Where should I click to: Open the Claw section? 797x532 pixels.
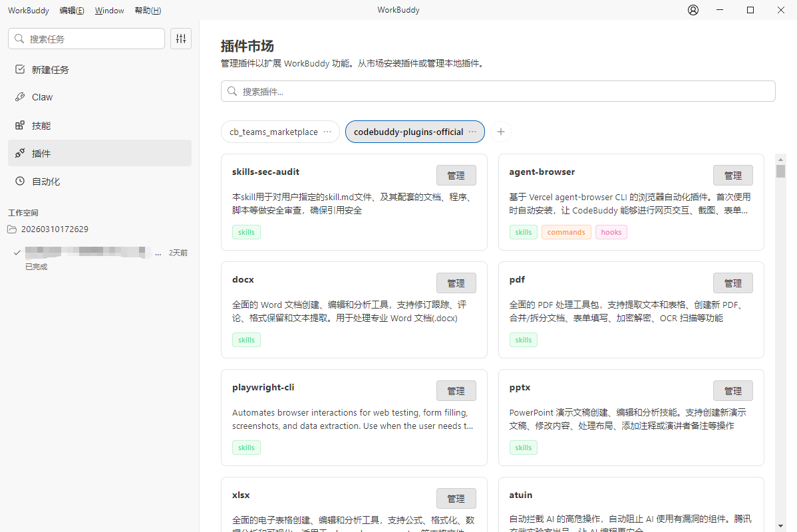pos(100,97)
